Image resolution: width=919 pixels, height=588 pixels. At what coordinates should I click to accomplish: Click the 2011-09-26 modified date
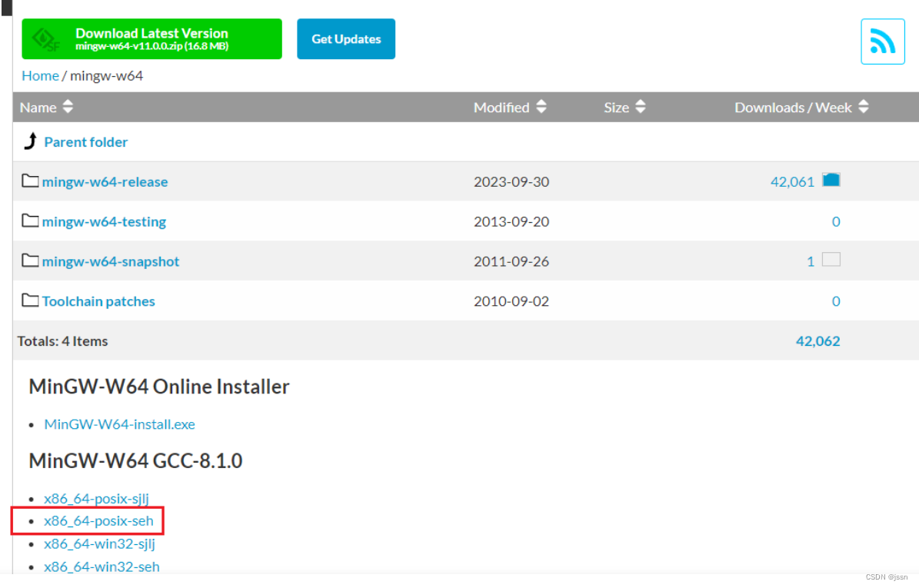pyautogui.click(x=511, y=261)
